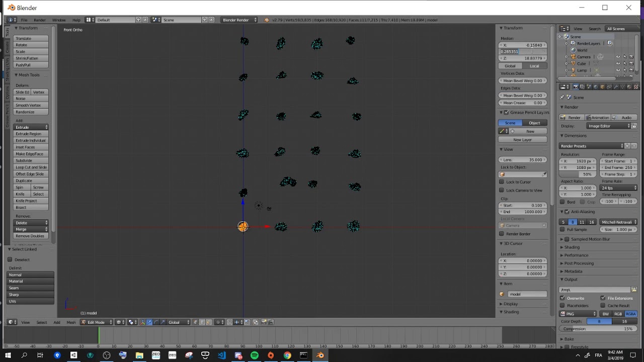Open the world properties globe tab icon
This screenshot has height=362, width=644.
596,86
